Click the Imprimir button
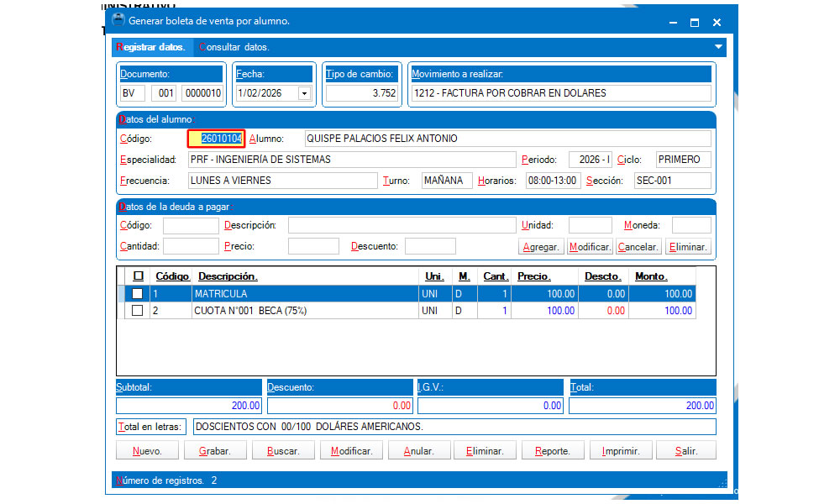Image resolution: width=840 pixels, height=504 pixels. pyautogui.click(x=621, y=450)
